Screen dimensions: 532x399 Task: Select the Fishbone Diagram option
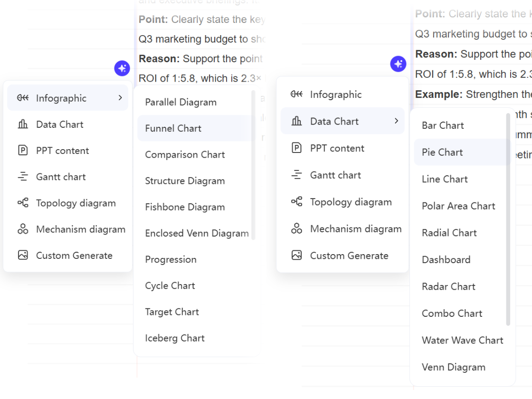coord(185,207)
